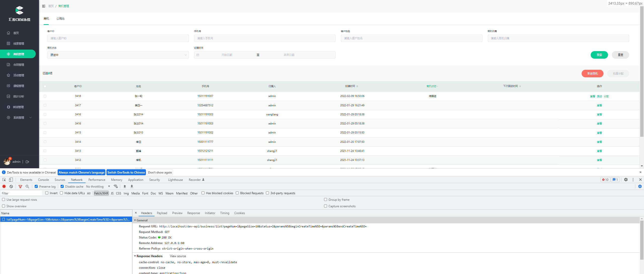The image size is (644, 274).
Task: Check Has blocked cookies
Action: [203, 193]
